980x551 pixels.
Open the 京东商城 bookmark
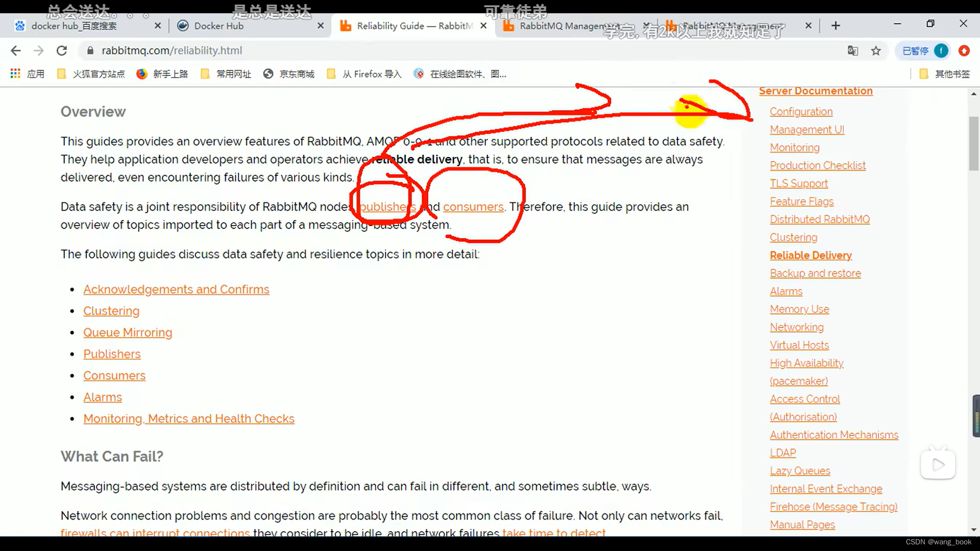[289, 74]
